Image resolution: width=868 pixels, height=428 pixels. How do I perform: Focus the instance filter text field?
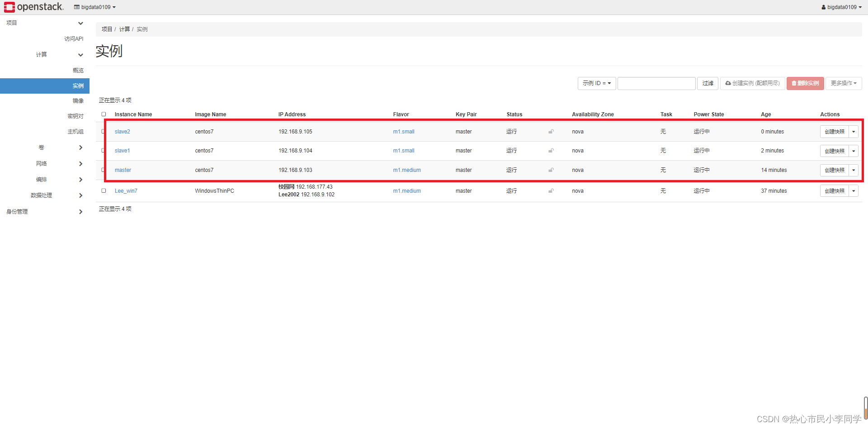point(656,83)
